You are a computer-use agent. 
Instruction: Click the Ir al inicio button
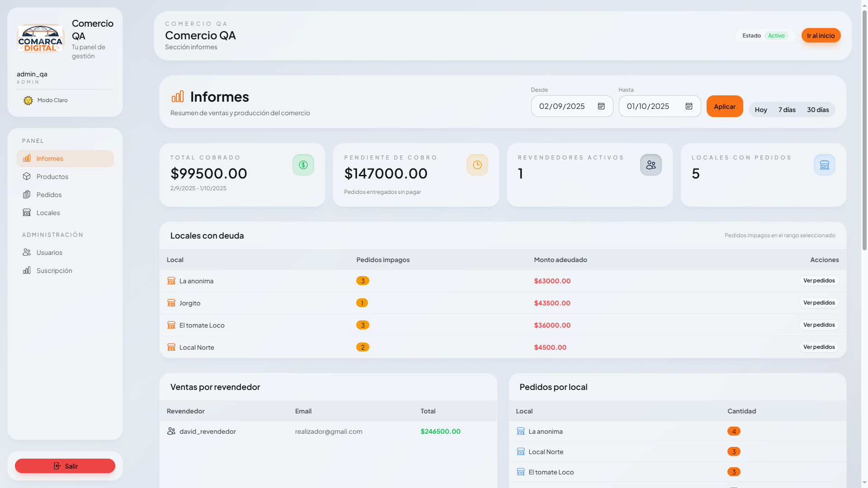[821, 35]
